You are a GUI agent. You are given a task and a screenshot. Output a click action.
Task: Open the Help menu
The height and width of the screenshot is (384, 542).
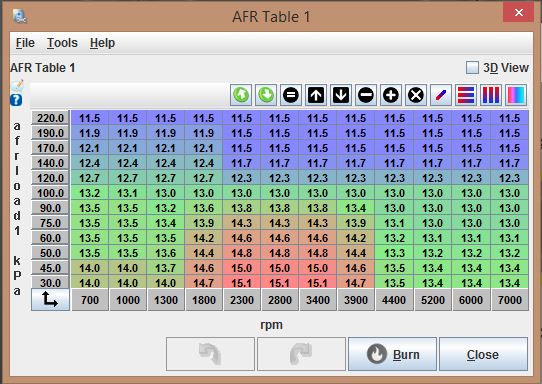point(102,43)
